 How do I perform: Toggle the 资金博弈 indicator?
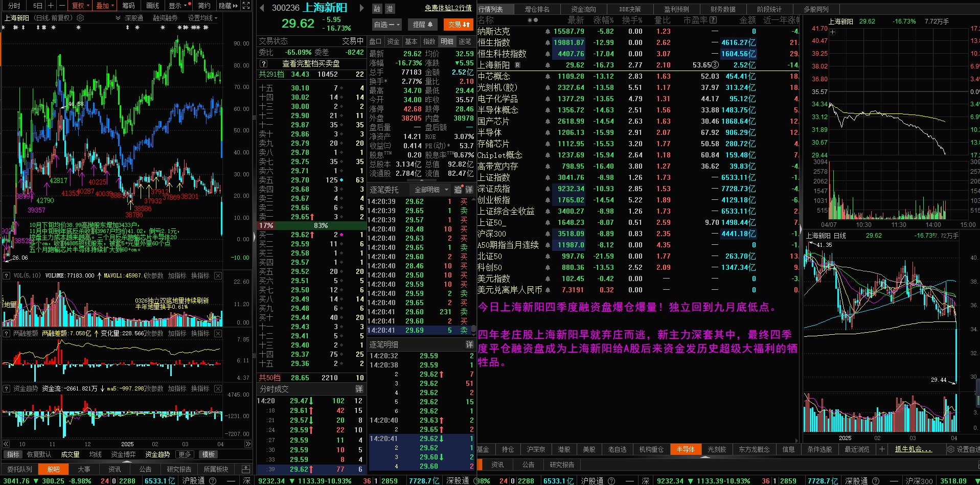(x=124, y=454)
